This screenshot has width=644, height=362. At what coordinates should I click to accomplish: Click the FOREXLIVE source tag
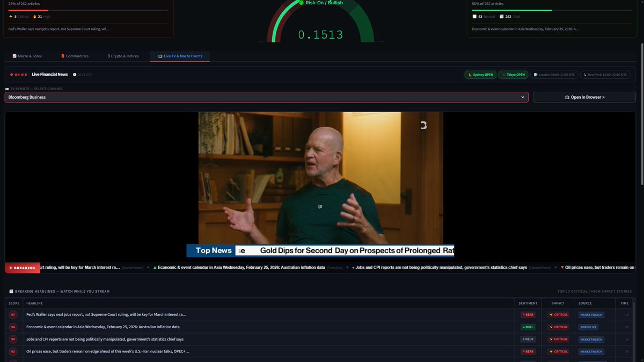coord(588,327)
